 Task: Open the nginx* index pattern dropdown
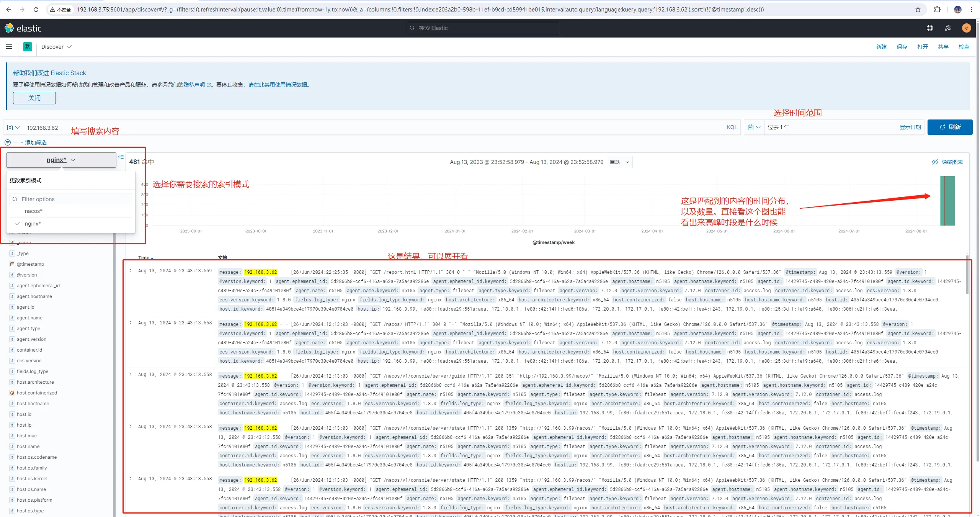point(61,160)
